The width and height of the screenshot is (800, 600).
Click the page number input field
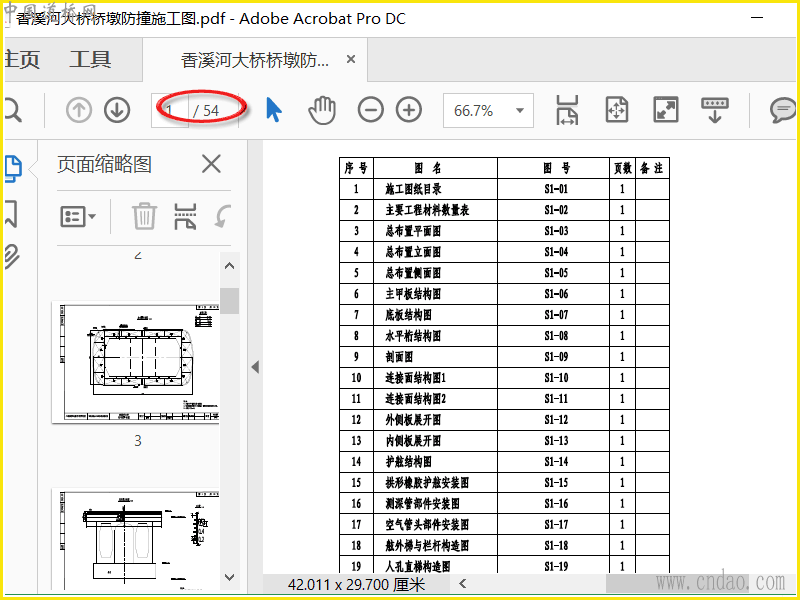pyautogui.click(x=170, y=110)
